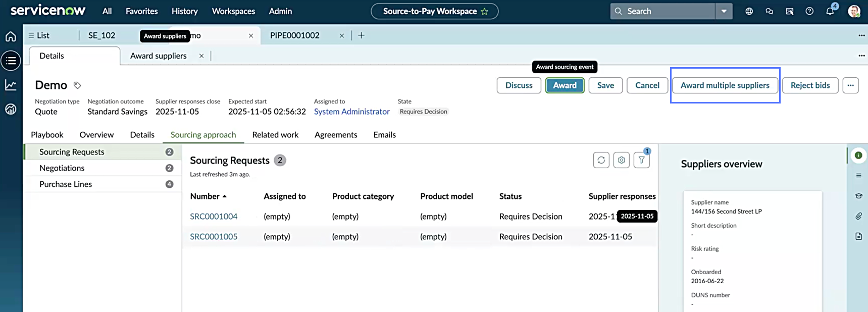The width and height of the screenshot is (868, 312).
Task: Click the Award button
Action: pos(565,85)
